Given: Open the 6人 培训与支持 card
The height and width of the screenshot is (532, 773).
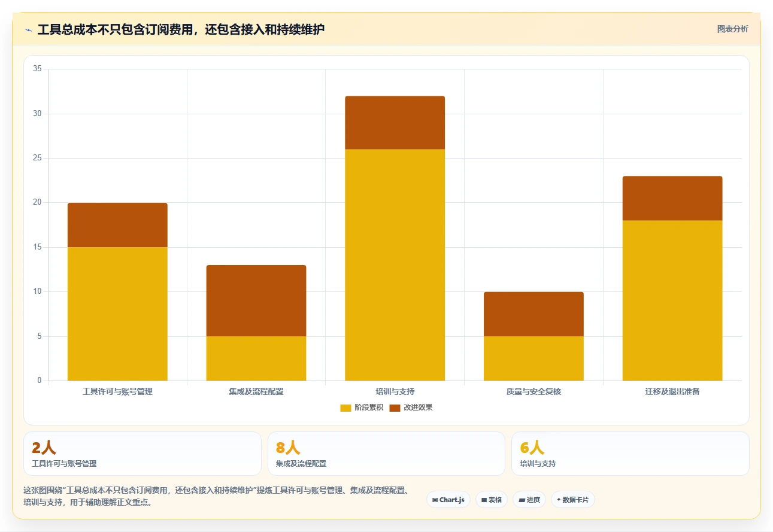Looking at the screenshot, I should (630, 454).
